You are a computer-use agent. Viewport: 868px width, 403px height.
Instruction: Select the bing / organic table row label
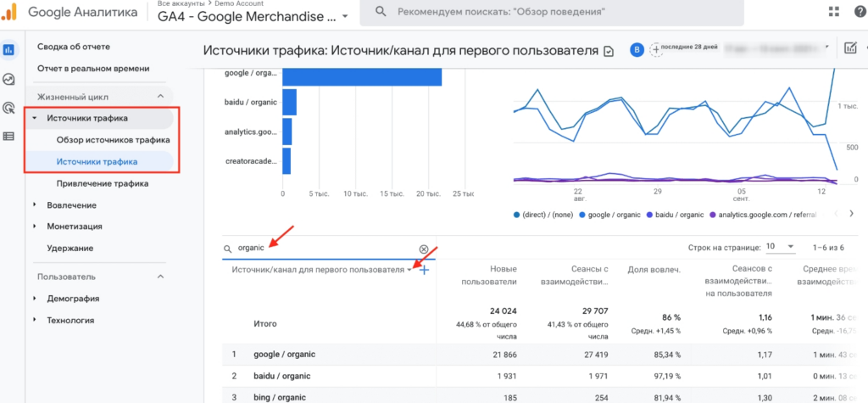click(x=280, y=397)
